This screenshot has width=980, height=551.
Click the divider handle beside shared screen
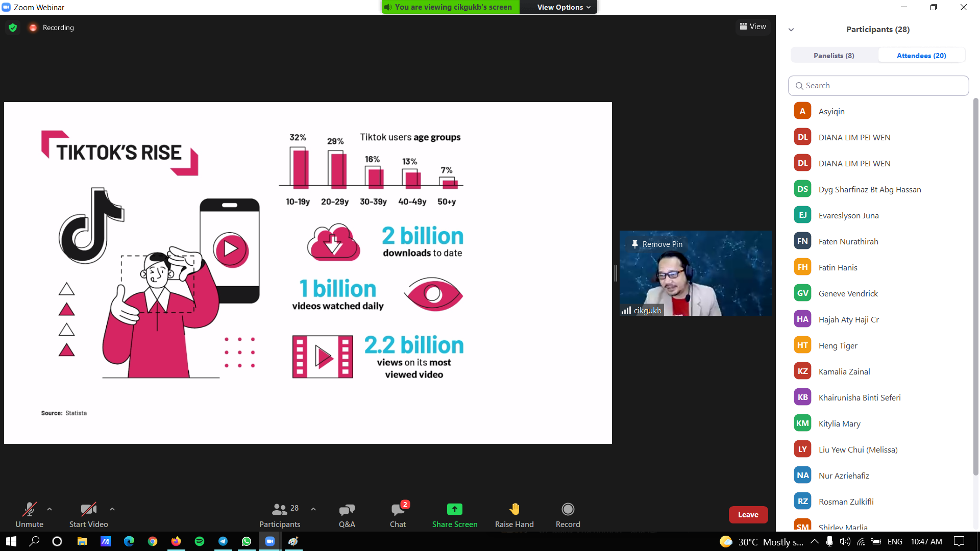point(616,273)
